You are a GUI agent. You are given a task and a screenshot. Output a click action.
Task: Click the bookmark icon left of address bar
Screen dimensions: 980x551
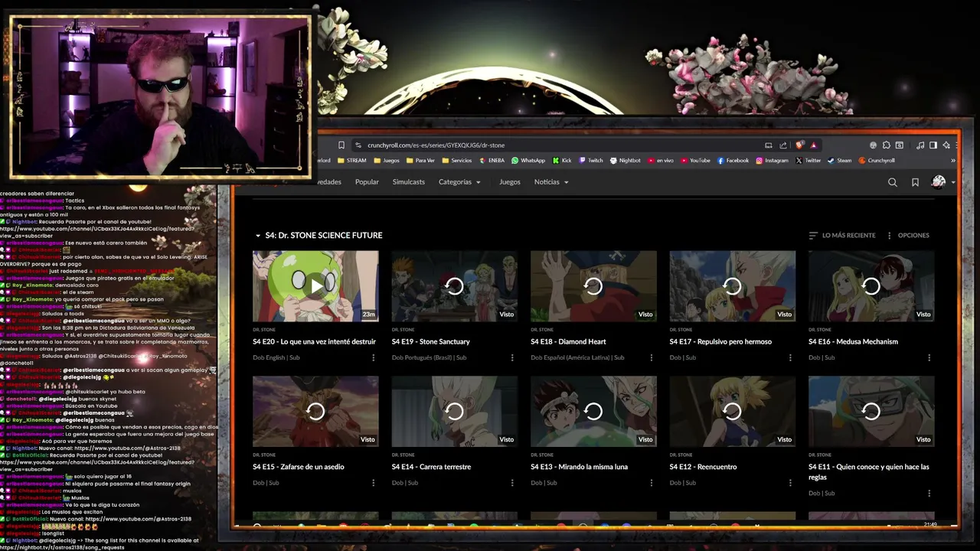click(x=341, y=145)
